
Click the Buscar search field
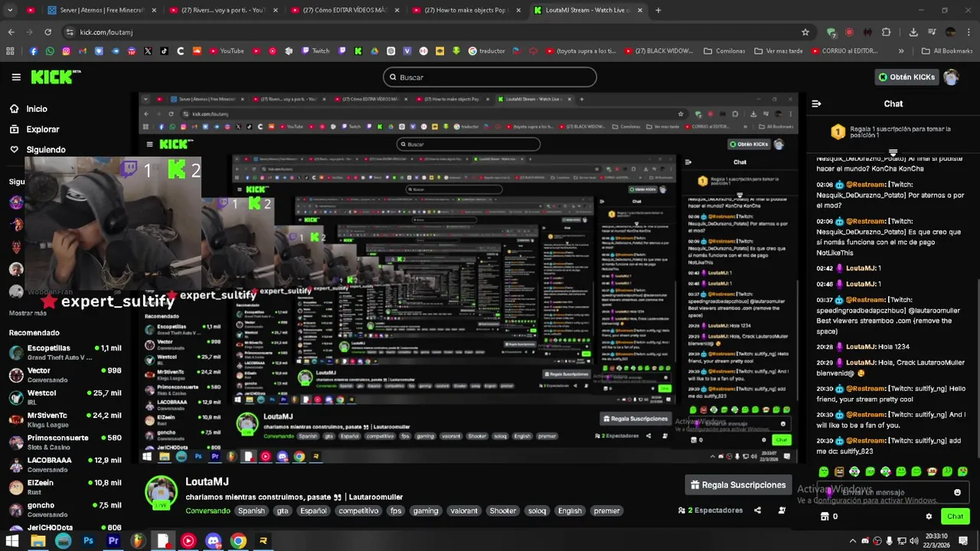(x=489, y=77)
